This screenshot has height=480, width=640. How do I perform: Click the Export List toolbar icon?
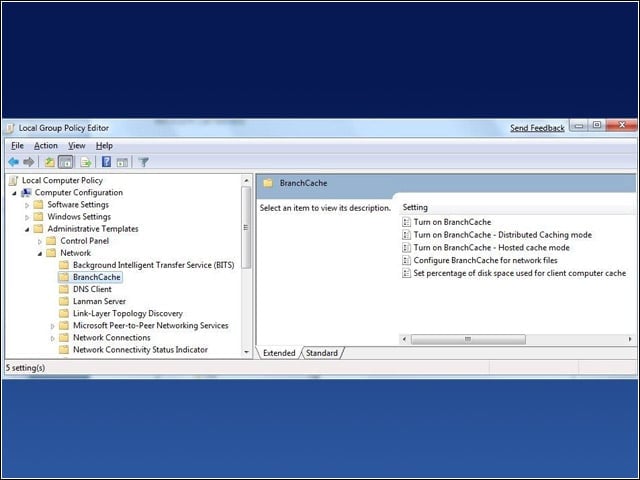(86, 162)
